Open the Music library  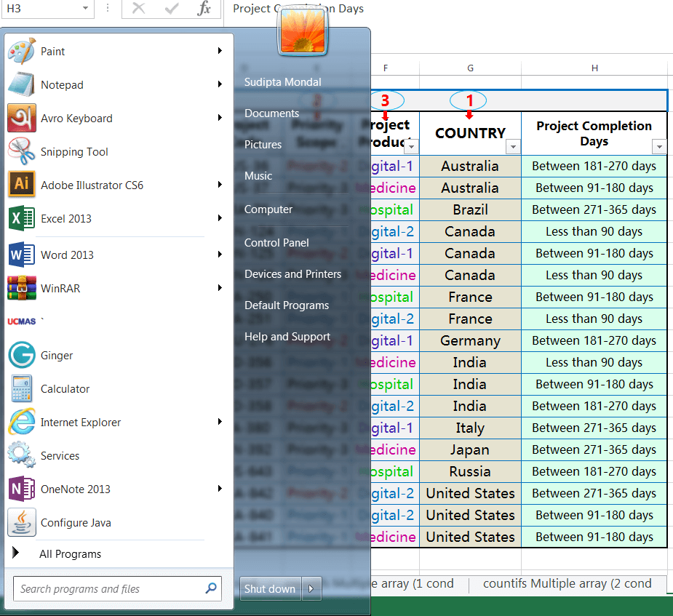click(258, 176)
